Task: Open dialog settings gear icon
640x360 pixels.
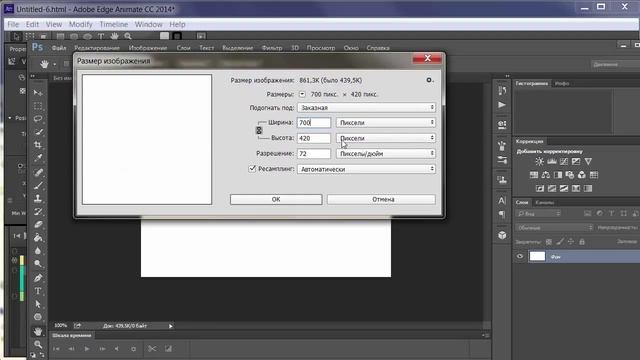Action: [x=429, y=80]
